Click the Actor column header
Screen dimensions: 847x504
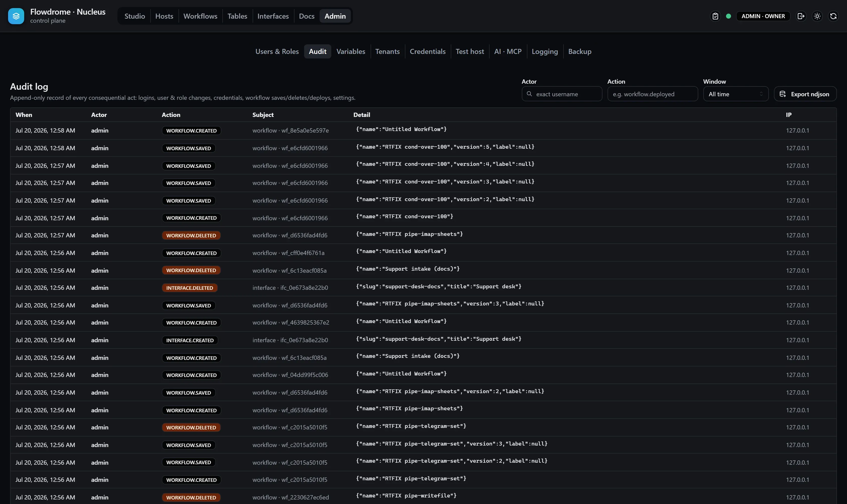(99, 115)
